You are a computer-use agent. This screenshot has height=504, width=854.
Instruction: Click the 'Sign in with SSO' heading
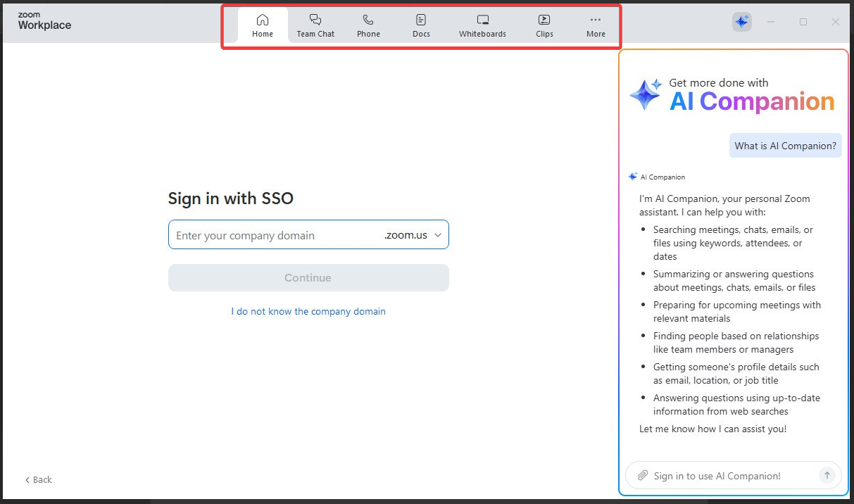coord(230,199)
